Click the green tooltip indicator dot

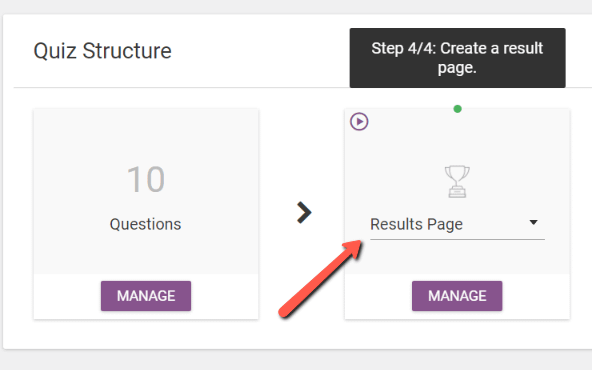tap(457, 109)
